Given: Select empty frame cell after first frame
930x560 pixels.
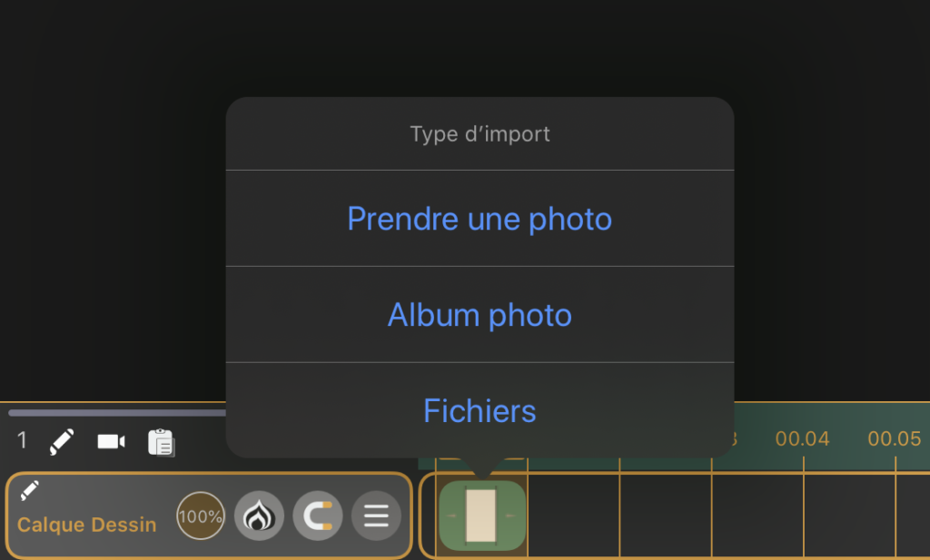Looking at the screenshot, I should click(574, 516).
